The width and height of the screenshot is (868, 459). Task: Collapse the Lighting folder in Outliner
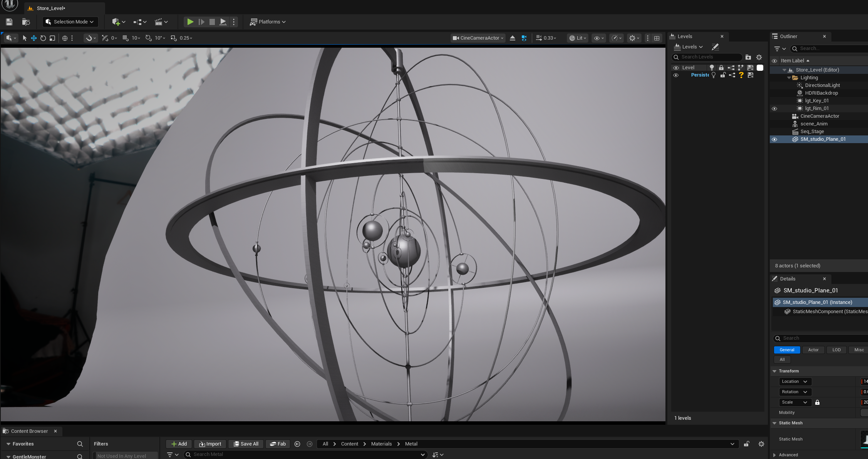pos(789,78)
